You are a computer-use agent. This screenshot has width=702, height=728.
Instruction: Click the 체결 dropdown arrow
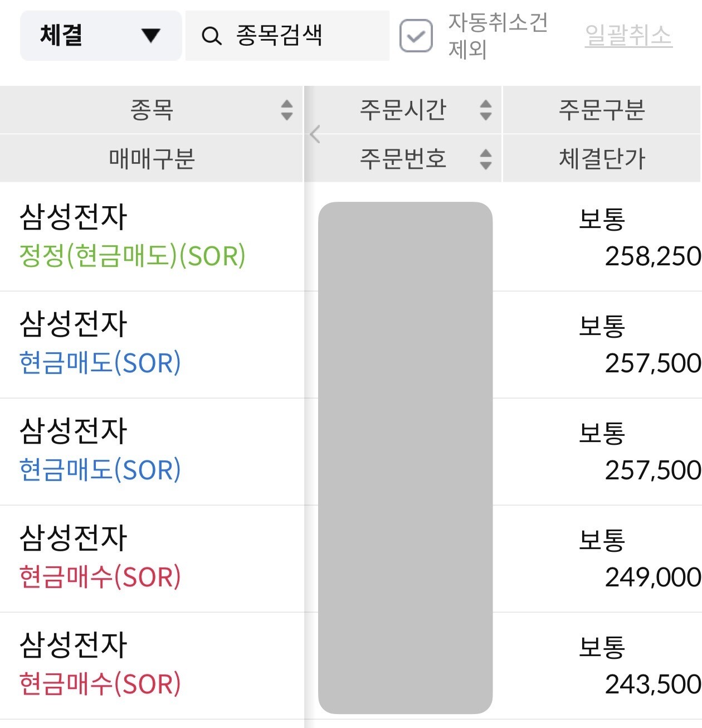point(150,36)
